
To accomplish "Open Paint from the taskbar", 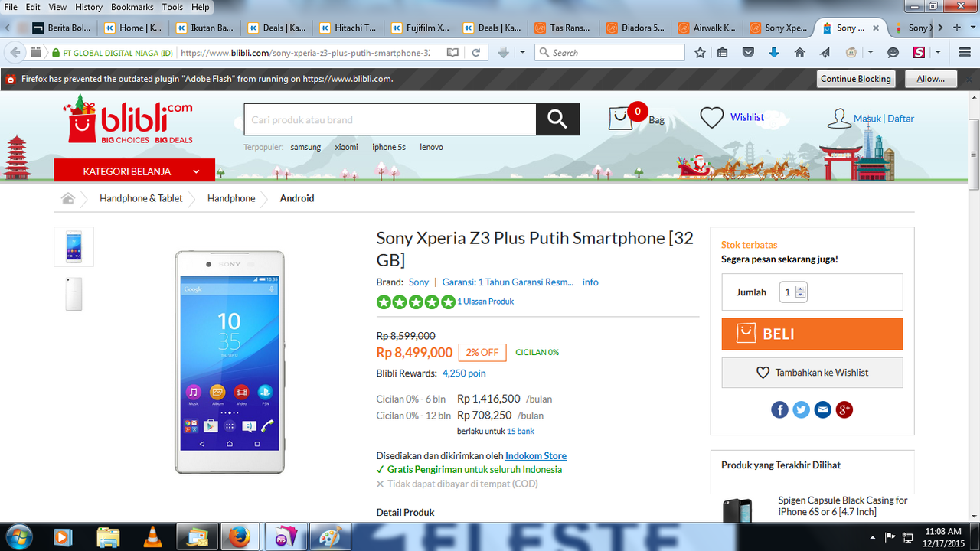I will coord(331,537).
